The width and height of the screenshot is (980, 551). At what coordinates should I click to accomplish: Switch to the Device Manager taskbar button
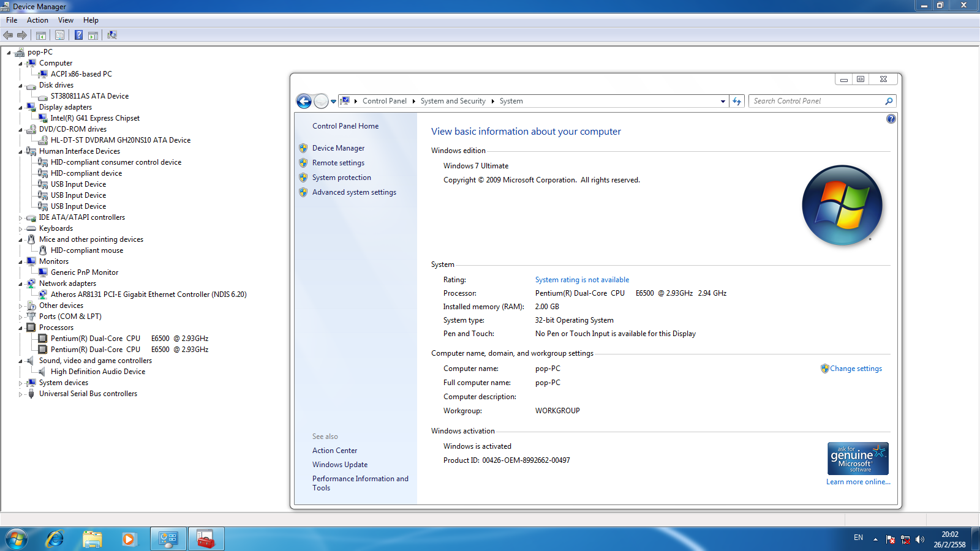click(206, 539)
